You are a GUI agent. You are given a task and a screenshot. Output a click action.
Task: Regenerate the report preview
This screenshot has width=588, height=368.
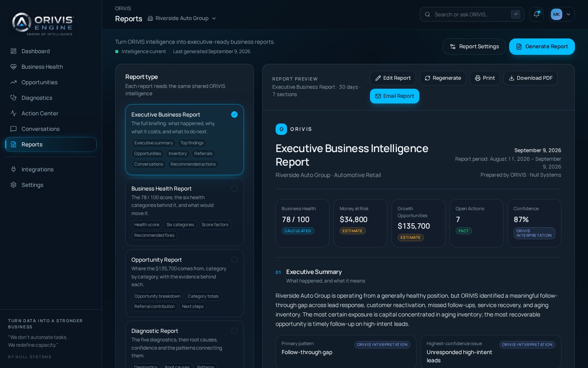[x=443, y=78]
